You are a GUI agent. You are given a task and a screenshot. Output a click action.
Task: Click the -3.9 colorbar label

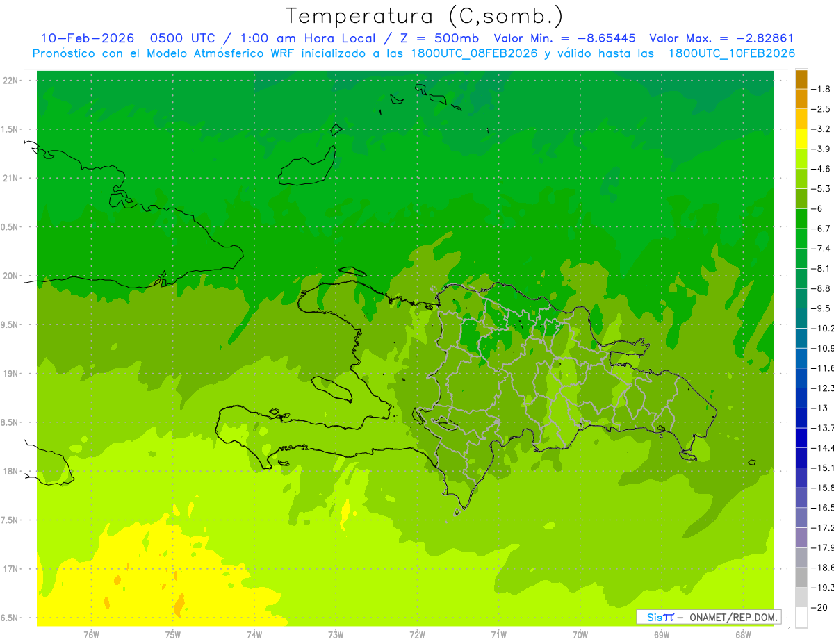(820, 149)
